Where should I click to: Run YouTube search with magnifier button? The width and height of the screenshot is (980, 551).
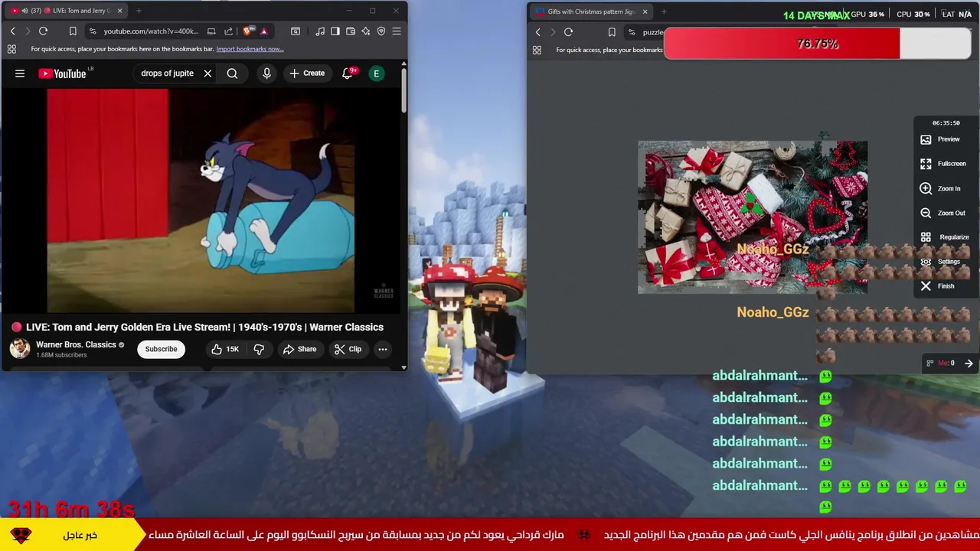[x=232, y=73]
